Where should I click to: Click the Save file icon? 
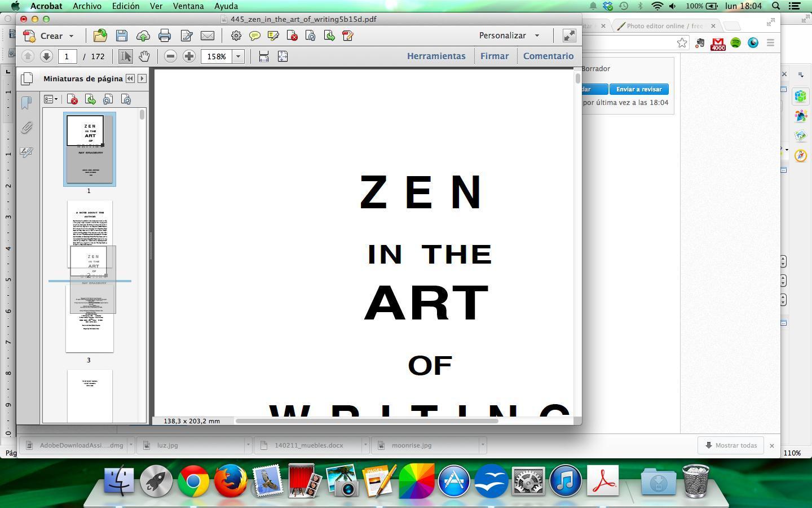[x=121, y=36]
